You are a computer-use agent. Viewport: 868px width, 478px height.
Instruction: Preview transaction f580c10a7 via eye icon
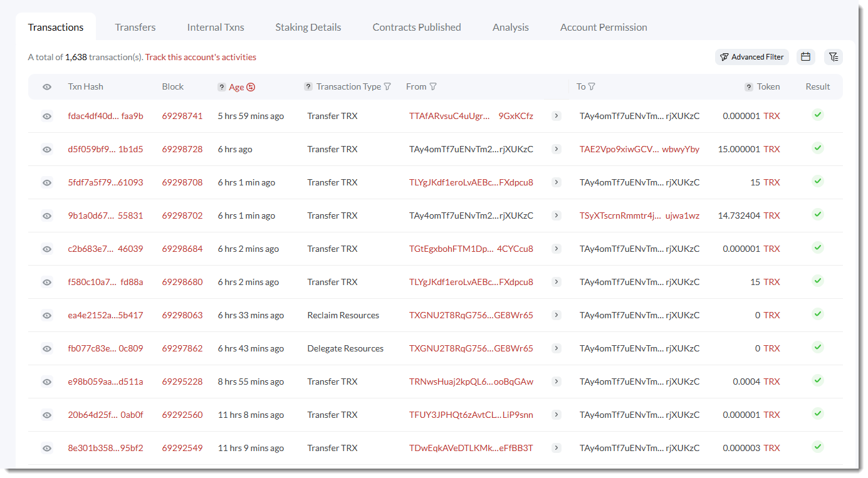[x=47, y=283]
